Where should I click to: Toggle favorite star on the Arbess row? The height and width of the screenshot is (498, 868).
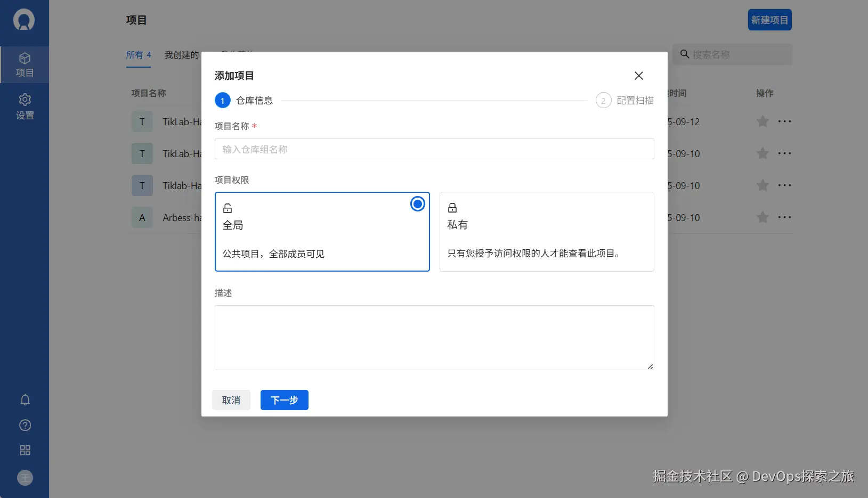coord(762,217)
